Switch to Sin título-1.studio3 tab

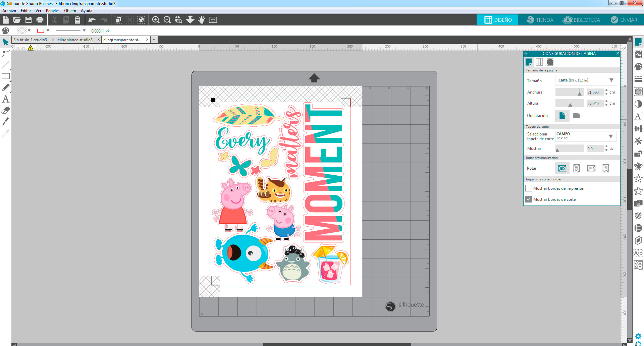30,40
